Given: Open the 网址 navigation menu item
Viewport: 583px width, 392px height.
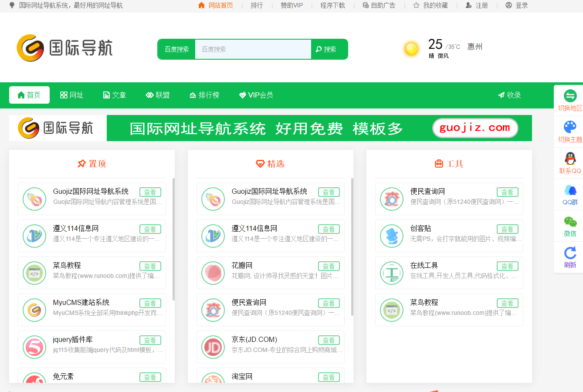Looking at the screenshot, I should coord(71,95).
